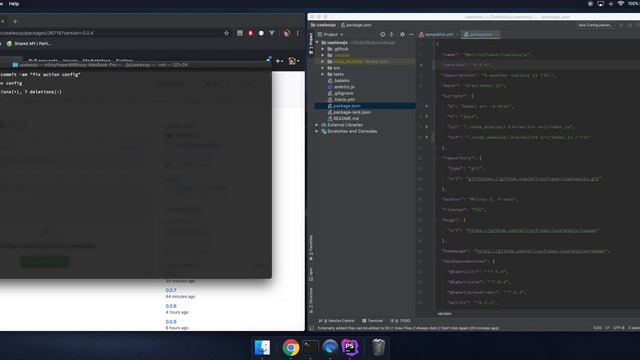
Task: Click the repository URL link in package.json
Action: pos(533,179)
